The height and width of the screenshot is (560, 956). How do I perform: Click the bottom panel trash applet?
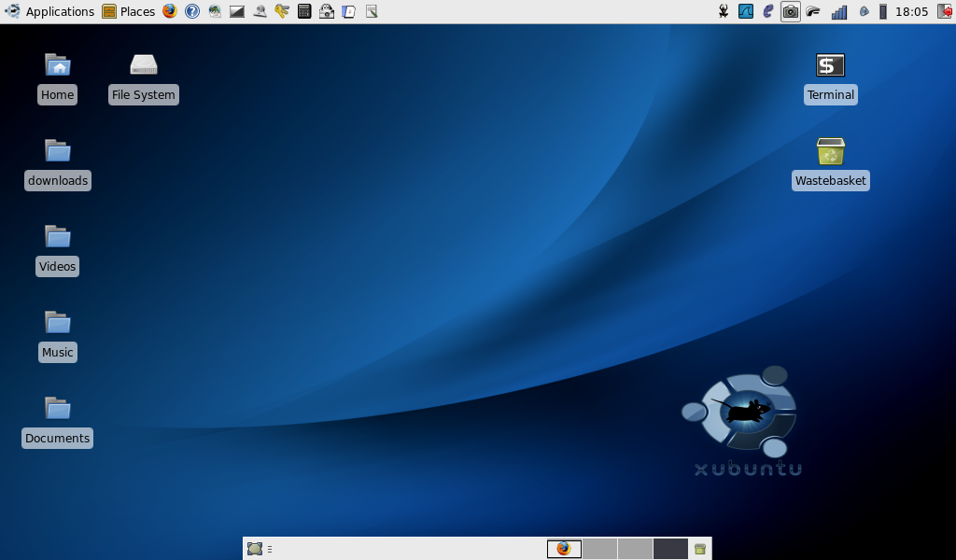pos(700,549)
